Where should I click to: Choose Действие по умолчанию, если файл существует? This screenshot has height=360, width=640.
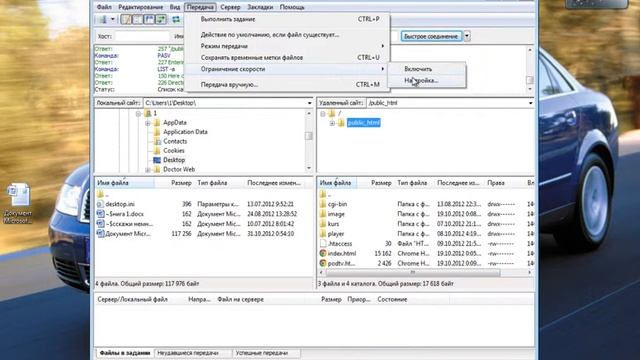tap(287, 35)
